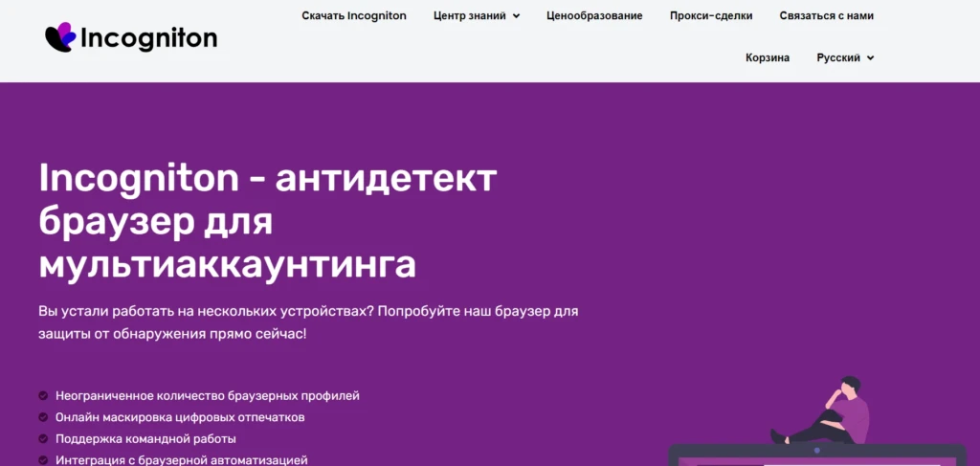Click the text Вы устали работать на нескольких устройствах
The height and width of the screenshot is (466, 980).
[207, 311]
